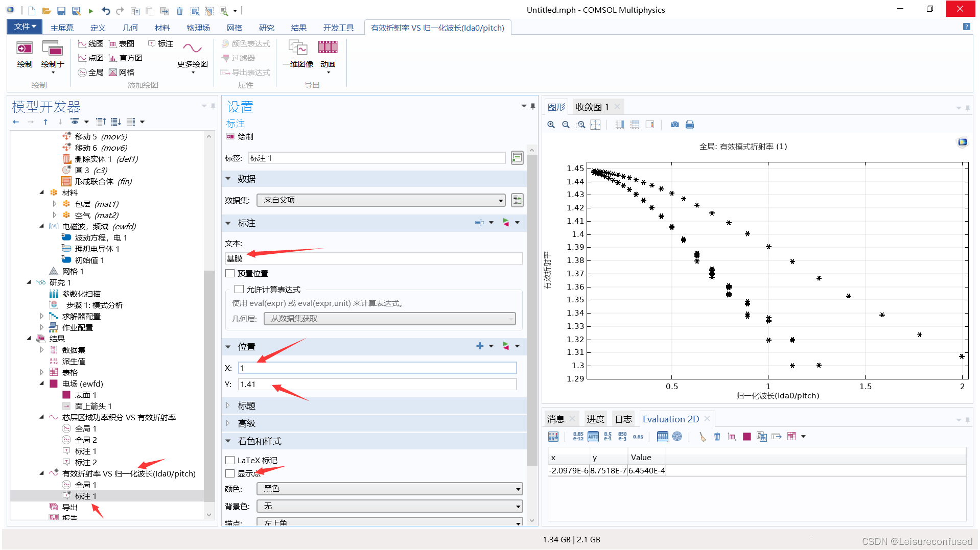980x550 pixels.
Task: Expand the 标题 section
Action: click(x=228, y=406)
